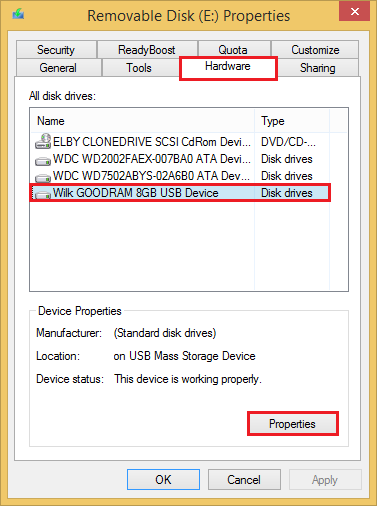Click Disk drives type for WD2002FAEX
Screen dimensions: 377x506
coord(287,159)
